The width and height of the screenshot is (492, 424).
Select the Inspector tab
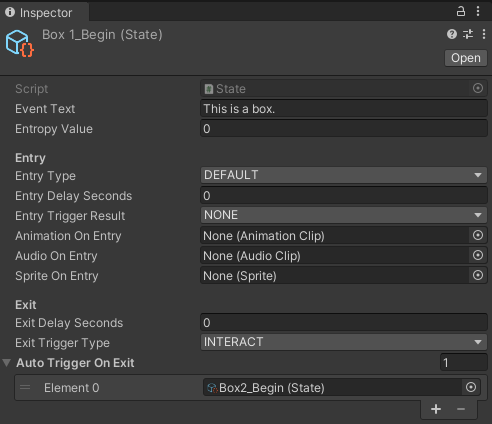pos(45,12)
